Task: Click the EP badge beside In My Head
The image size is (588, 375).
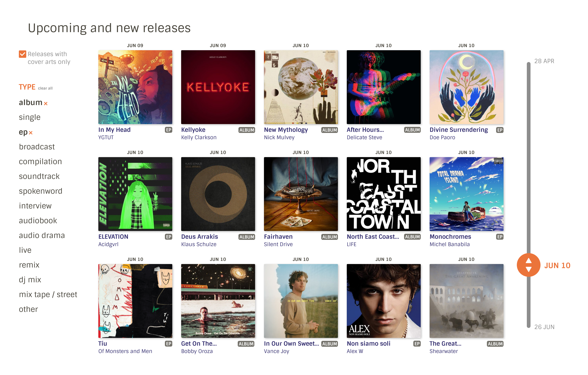Action: coord(168,130)
